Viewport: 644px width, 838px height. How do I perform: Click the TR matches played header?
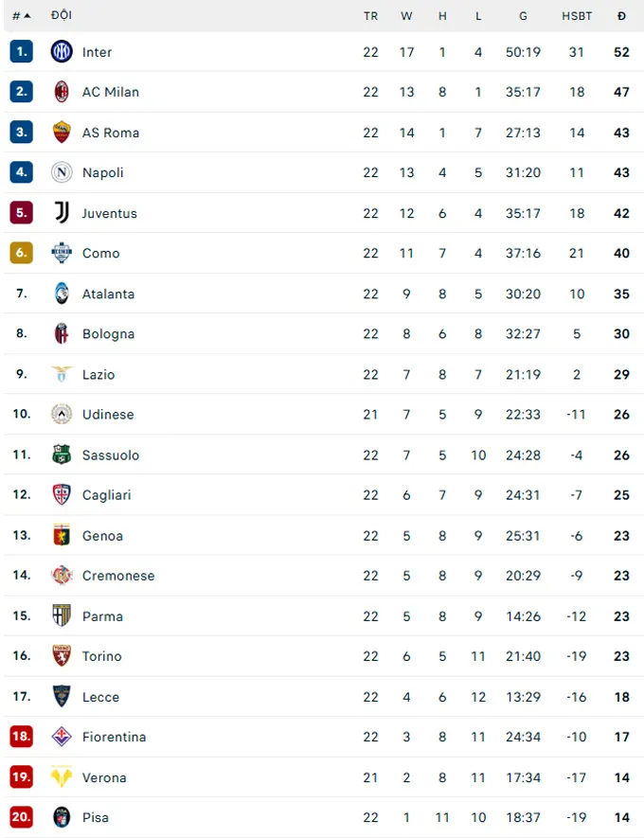pos(370,16)
